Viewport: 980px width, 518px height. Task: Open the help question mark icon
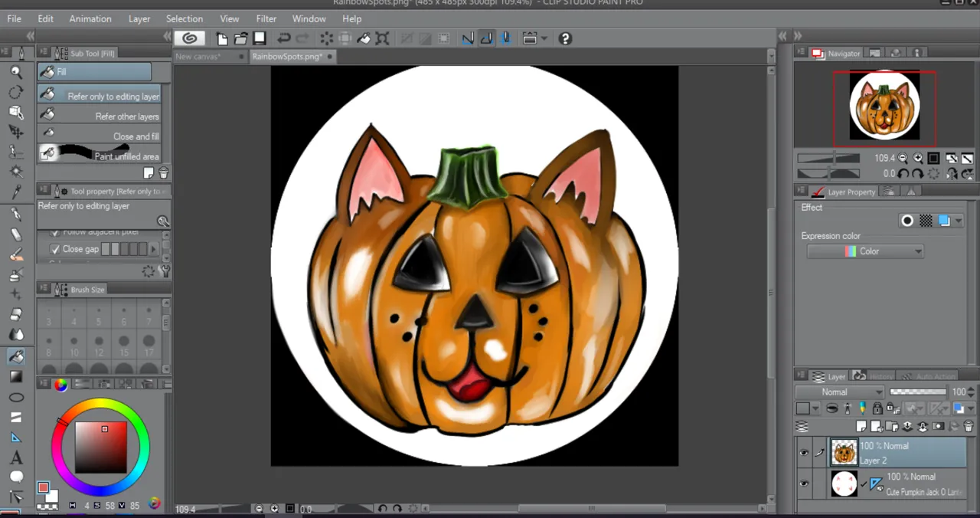(565, 38)
